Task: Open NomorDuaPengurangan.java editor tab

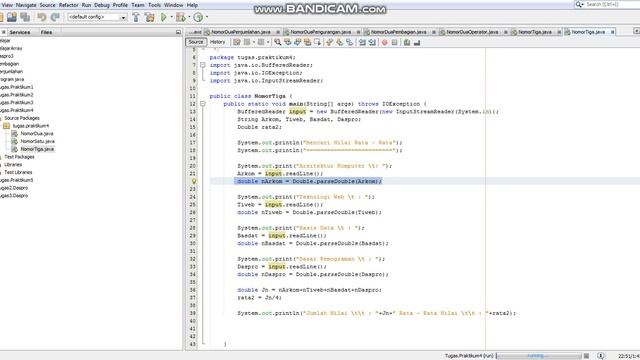Action: click(321, 32)
